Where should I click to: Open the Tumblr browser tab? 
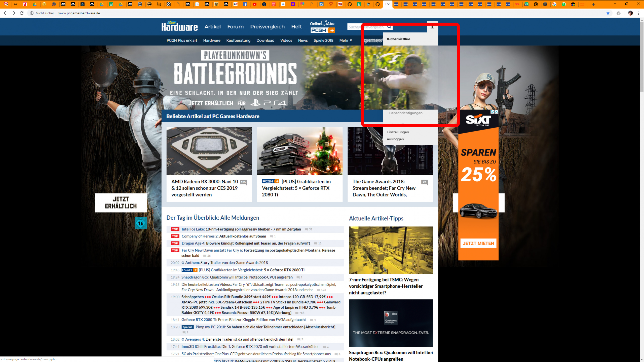[x=264, y=4]
